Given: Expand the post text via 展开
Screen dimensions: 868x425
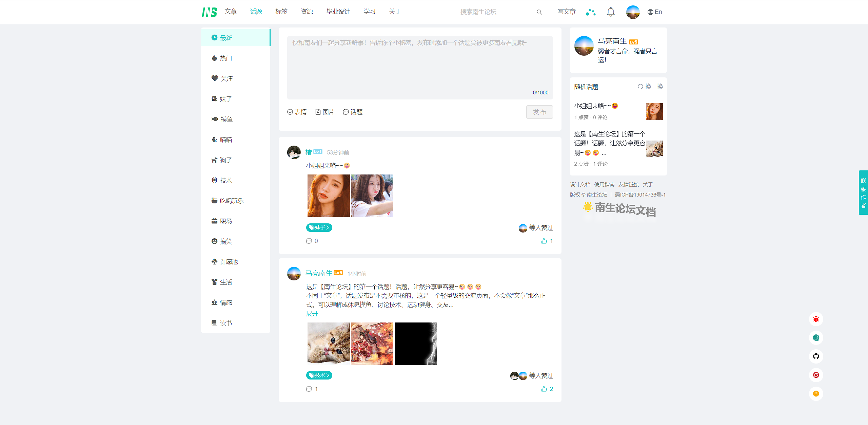Looking at the screenshot, I should [x=312, y=314].
